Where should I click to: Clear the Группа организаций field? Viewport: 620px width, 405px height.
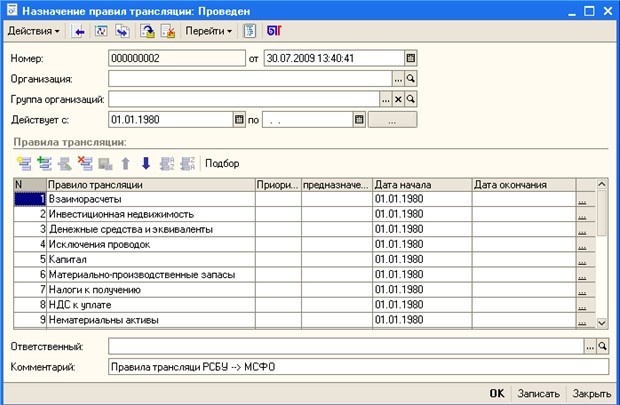coord(398,99)
